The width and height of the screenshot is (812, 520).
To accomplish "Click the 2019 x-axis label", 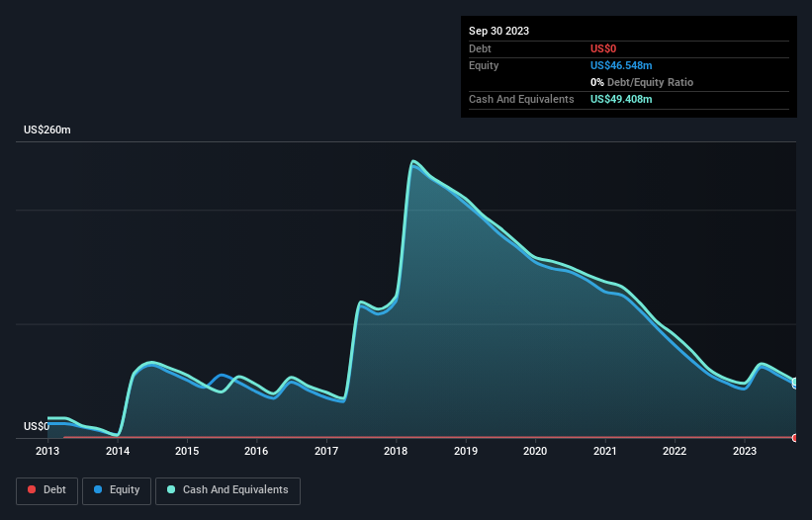I will (x=466, y=451).
